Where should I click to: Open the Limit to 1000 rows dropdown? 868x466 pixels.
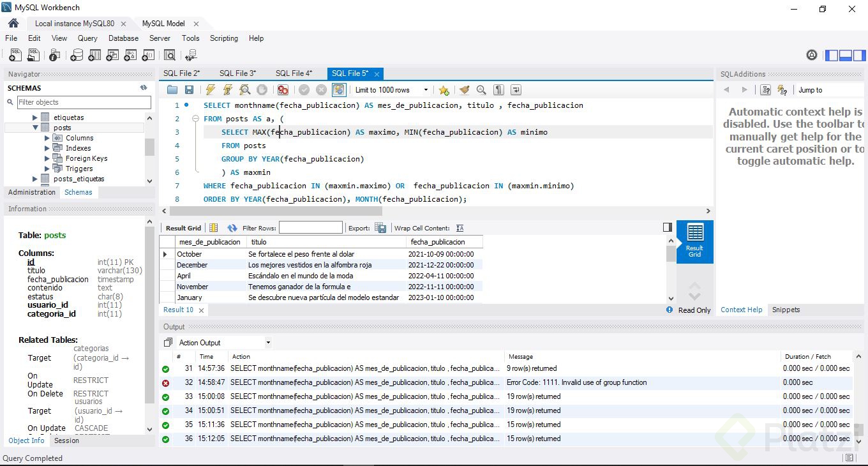click(x=426, y=90)
